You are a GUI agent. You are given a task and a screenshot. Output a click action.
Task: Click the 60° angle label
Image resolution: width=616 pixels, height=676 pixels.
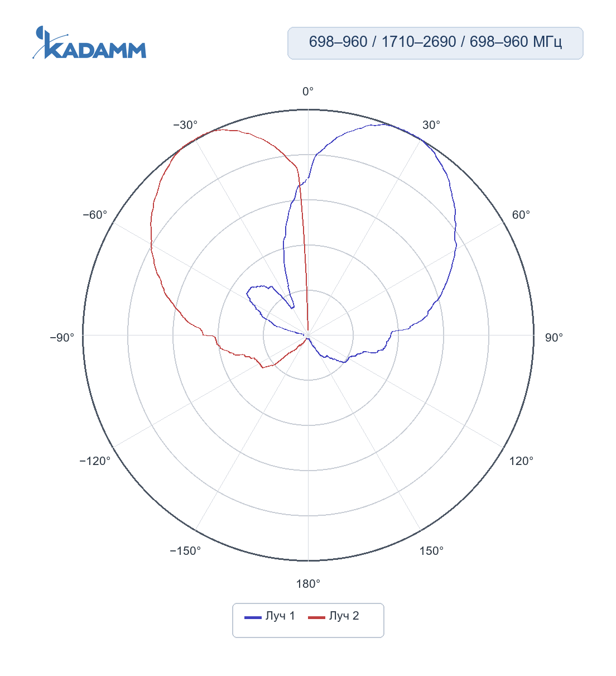point(521,215)
